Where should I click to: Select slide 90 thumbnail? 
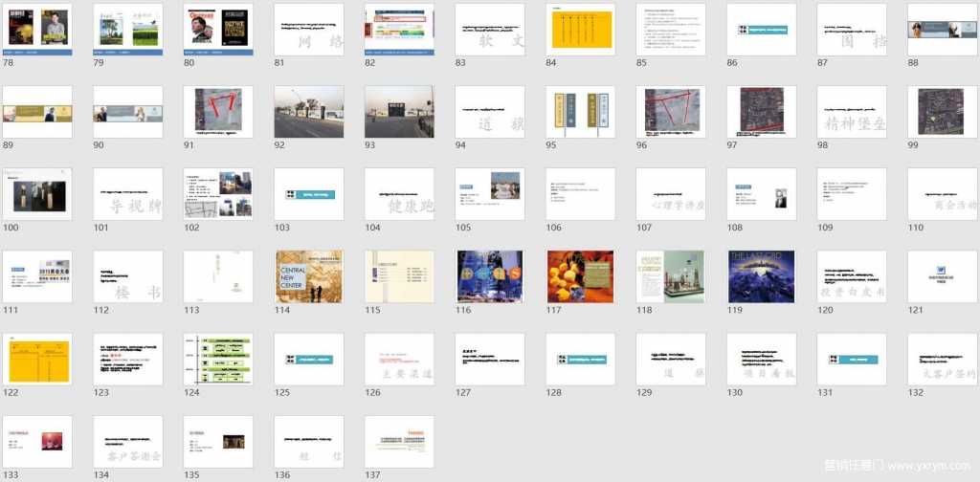click(x=127, y=112)
